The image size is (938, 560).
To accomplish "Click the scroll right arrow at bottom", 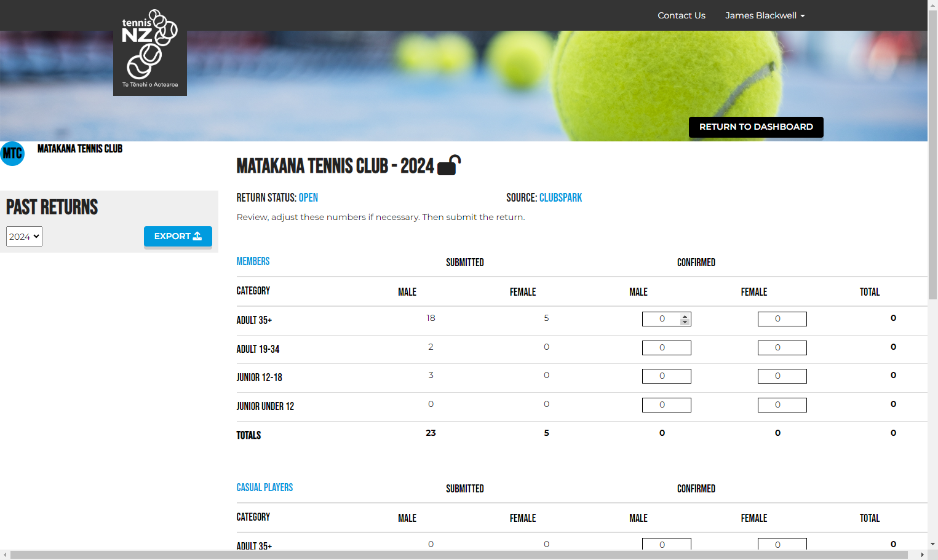I will [922, 554].
